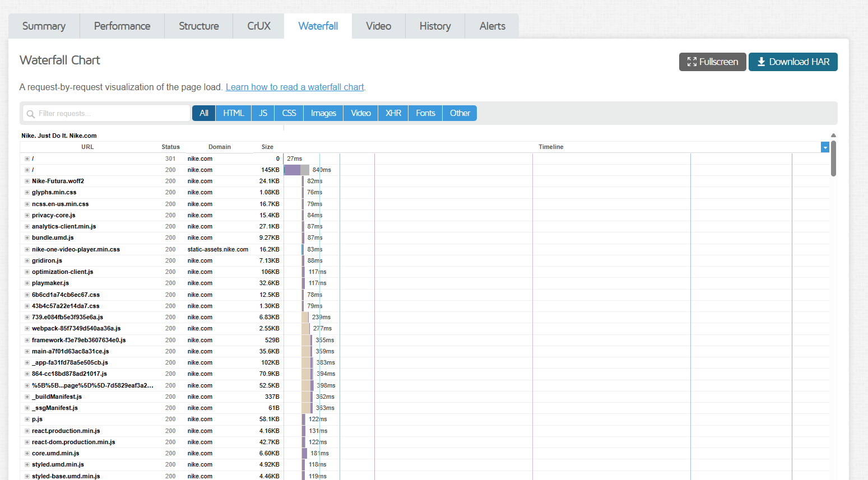The image size is (868, 480).
Task: Select the 739.e084fb5e3f935e6a.js URL
Action: 67,318
